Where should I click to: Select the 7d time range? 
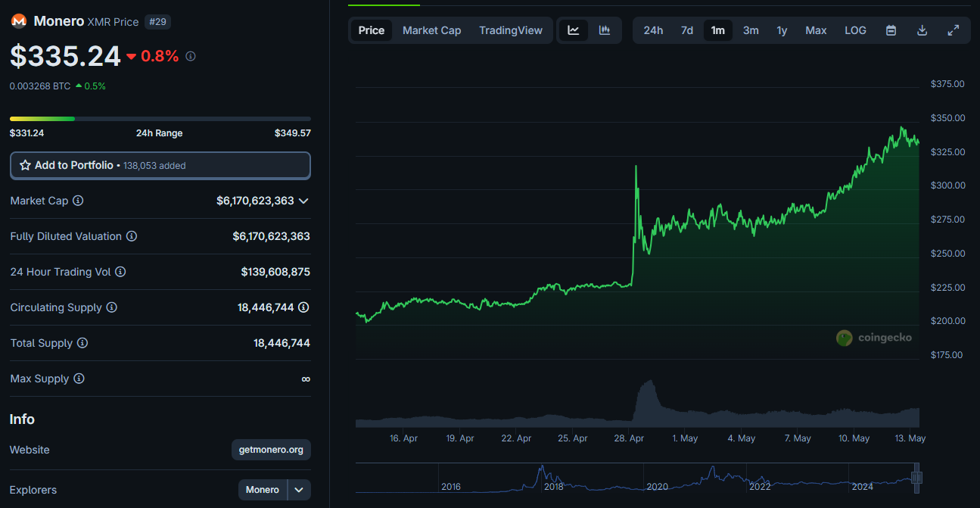tap(687, 30)
